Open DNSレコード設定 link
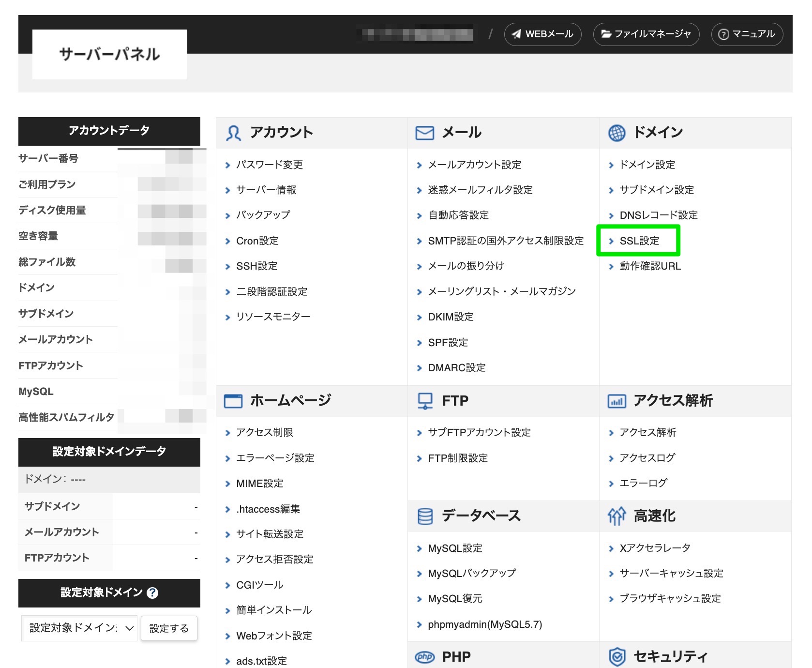Image resolution: width=812 pixels, height=668 pixels. tap(659, 215)
